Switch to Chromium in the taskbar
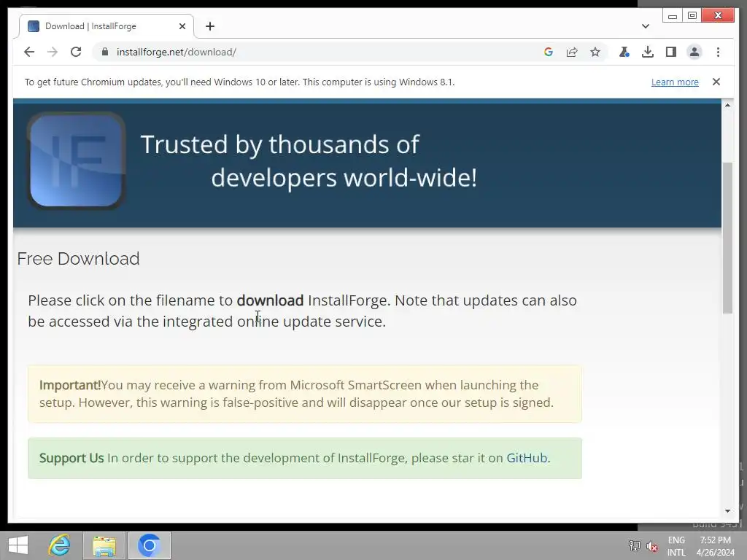 click(149, 545)
